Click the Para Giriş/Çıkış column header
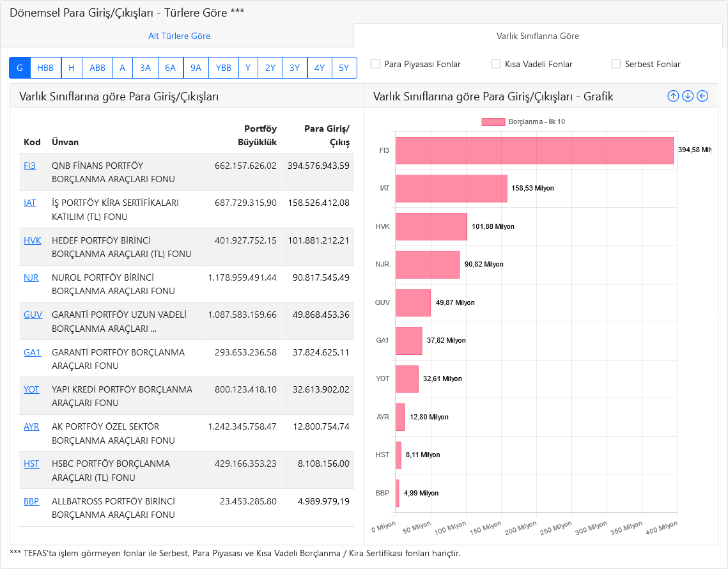This screenshot has width=728, height=569. click(327, 135)
